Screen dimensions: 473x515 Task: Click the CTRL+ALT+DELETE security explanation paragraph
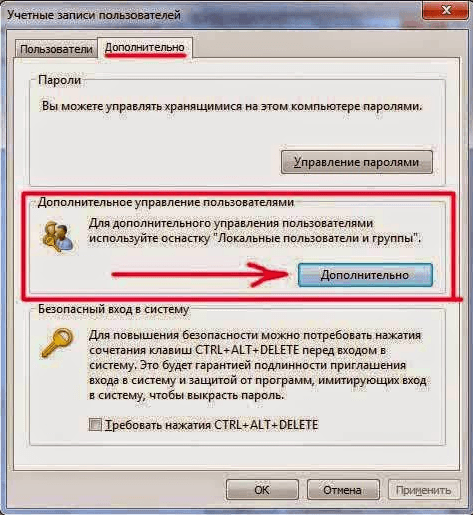click(x=257, y=365)
